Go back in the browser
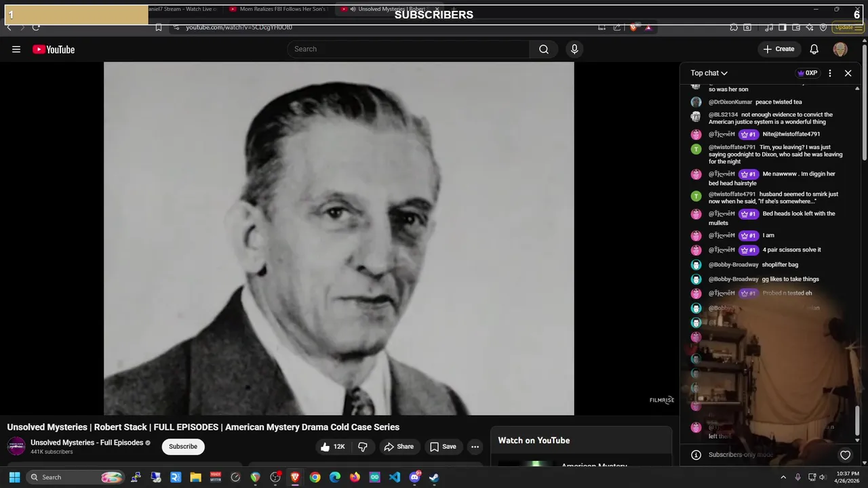Screen dimensions: 868x488 [9, 27]
